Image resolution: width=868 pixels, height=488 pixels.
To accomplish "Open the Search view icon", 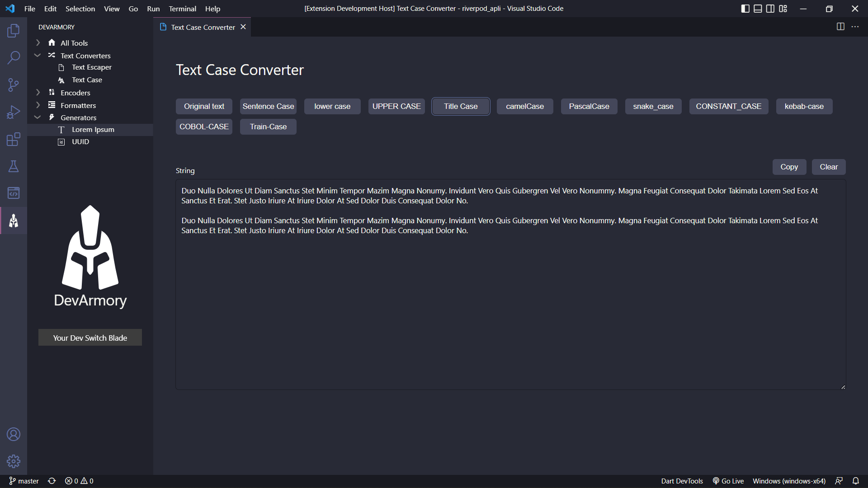I will pos(14,58).
